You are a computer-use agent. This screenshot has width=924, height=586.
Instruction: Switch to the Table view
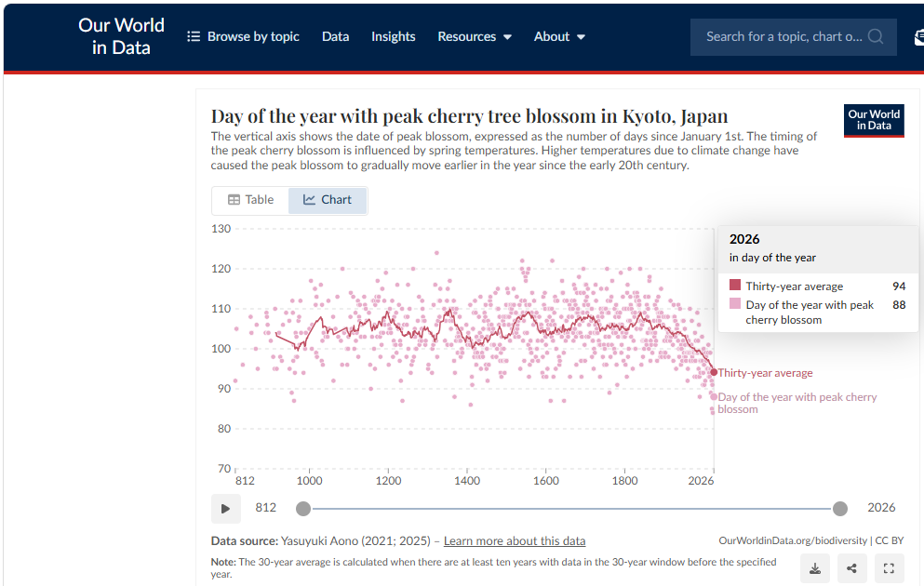(249, 199)
